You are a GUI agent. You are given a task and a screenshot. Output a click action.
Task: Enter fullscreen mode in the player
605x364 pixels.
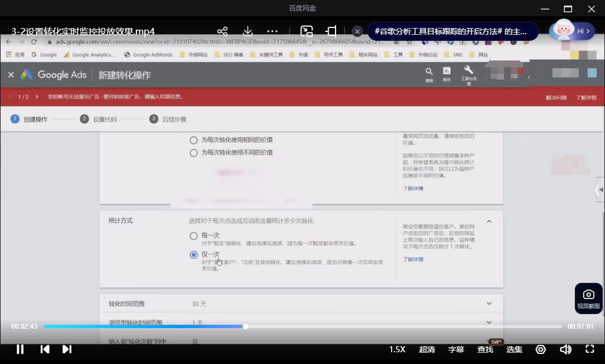pos(590,349)
